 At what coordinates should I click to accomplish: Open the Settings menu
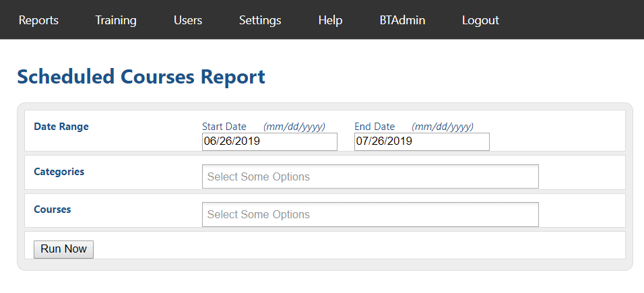coord(260,20)
